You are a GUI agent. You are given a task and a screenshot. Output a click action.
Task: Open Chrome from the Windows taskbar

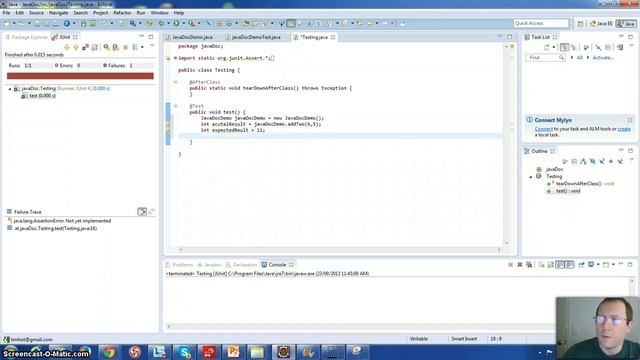(109, 352)
